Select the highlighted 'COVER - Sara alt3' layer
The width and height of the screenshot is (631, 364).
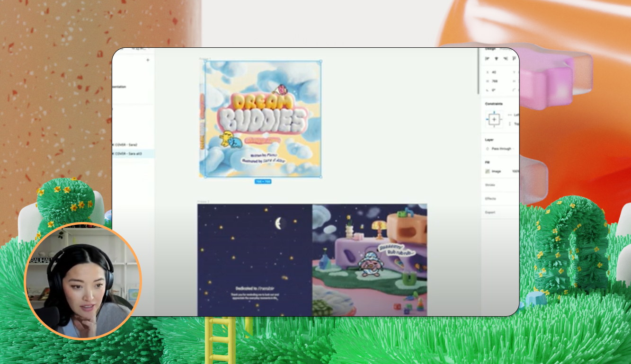[x=133, y=153]
